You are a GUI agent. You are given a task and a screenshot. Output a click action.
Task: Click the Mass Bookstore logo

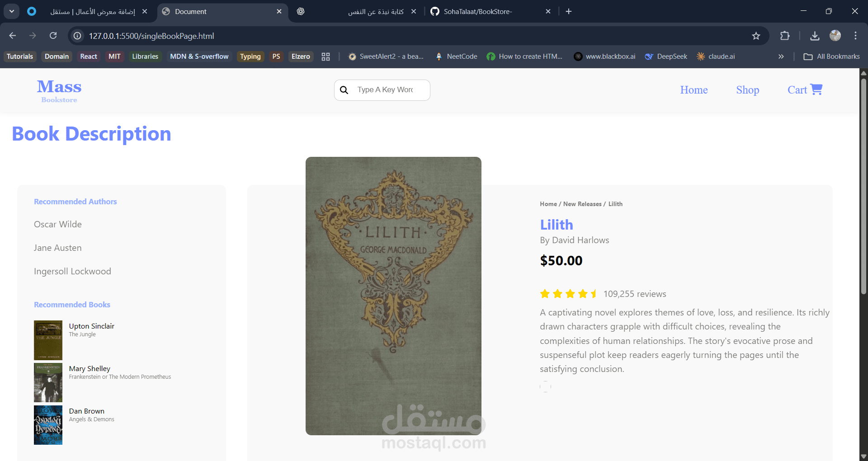pyautogui.click(x=59, y=91)
